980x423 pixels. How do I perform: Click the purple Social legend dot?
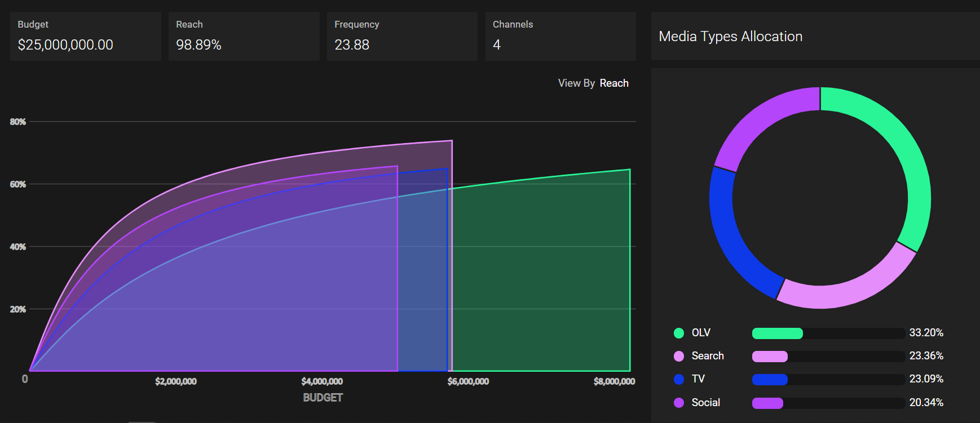[x=679, y=403]
